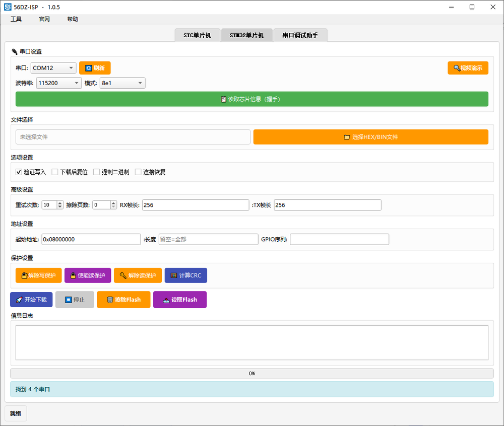Click the refresh icon next to COM12
This screenshot has height=426, width=504.
pos(88,68)
